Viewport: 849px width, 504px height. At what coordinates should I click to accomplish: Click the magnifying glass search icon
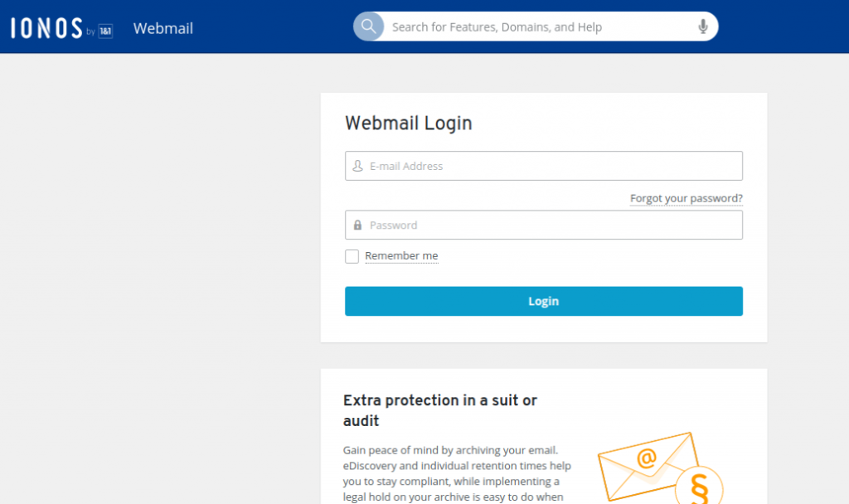[x=369, y=27]
